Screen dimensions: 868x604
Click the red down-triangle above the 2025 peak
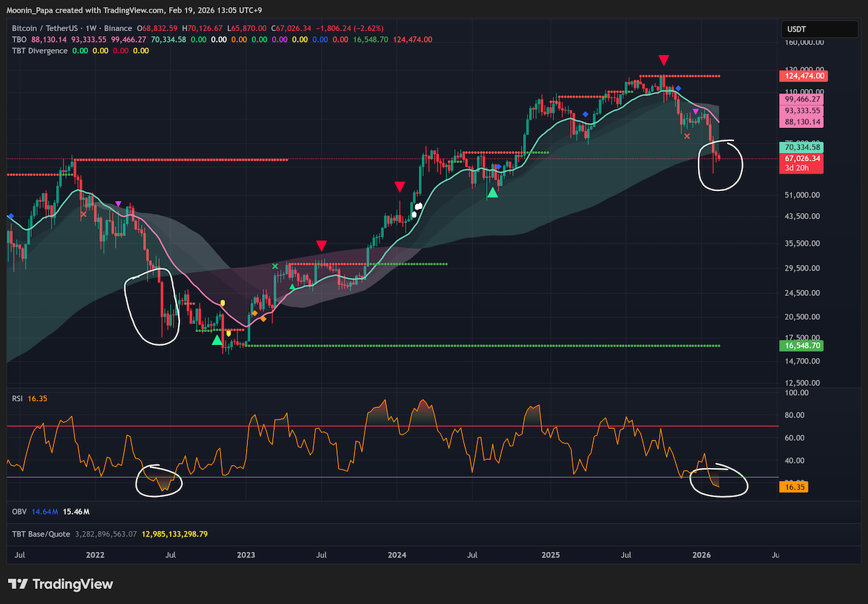663,59
